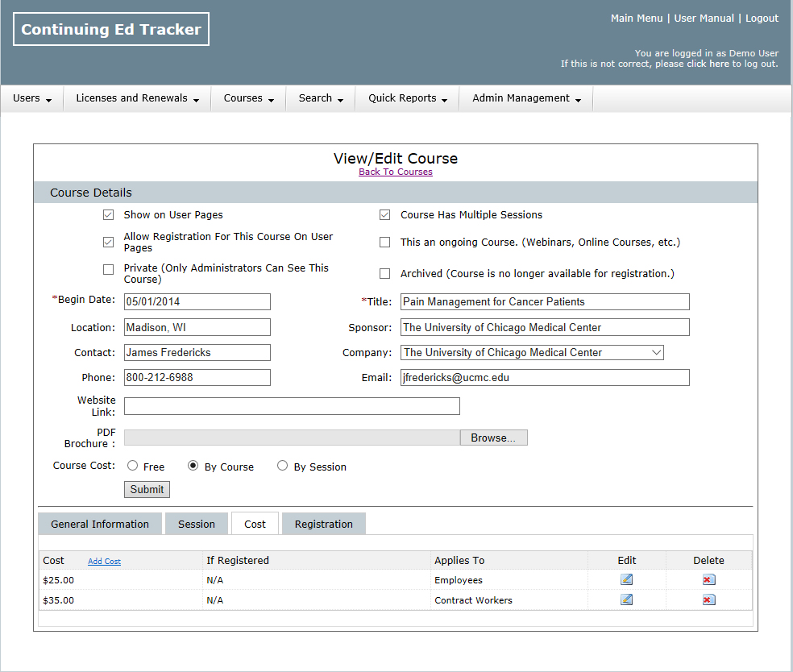Toggle Show on User Pages checkbox

pos(109,215)
